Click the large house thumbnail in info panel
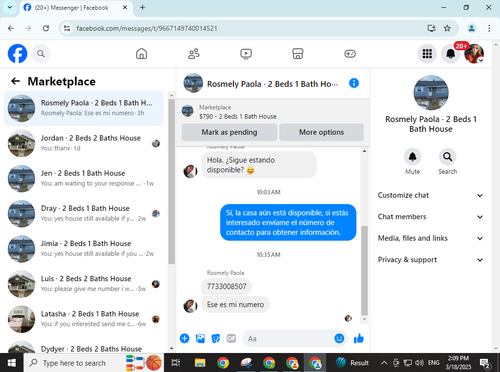Screen dimensions: 500x372 click(431, 93)
